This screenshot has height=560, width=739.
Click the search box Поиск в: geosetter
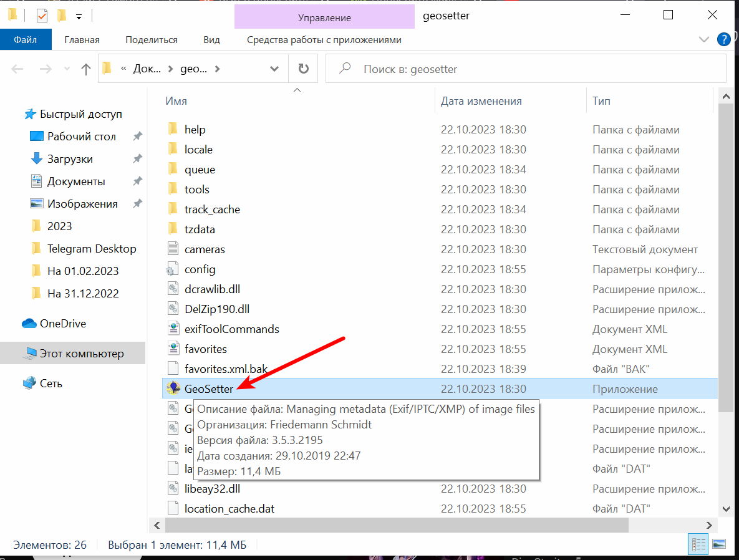pyautogui.click(x=526, y=69)
